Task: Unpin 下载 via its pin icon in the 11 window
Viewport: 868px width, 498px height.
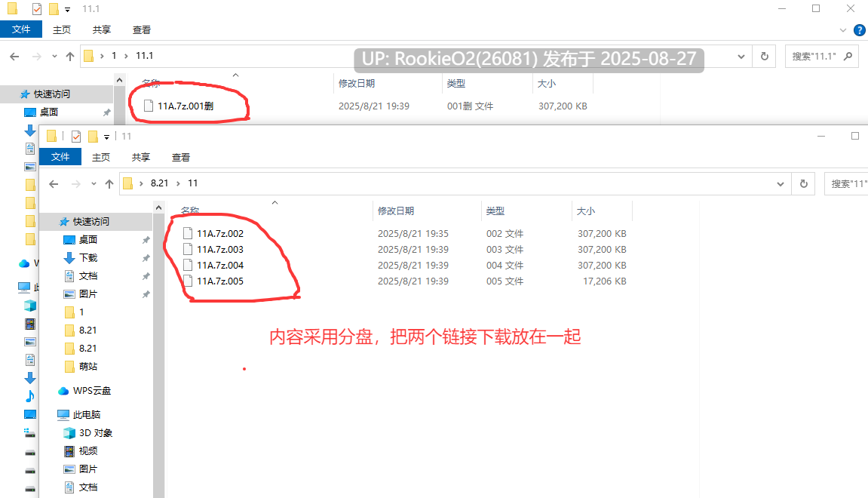Action: coord(146,258)
